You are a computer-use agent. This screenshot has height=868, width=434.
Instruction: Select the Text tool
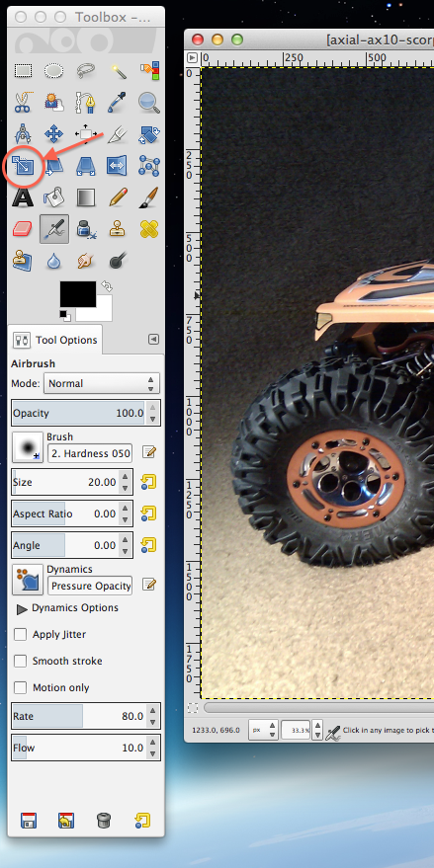(x=23, y=197)
